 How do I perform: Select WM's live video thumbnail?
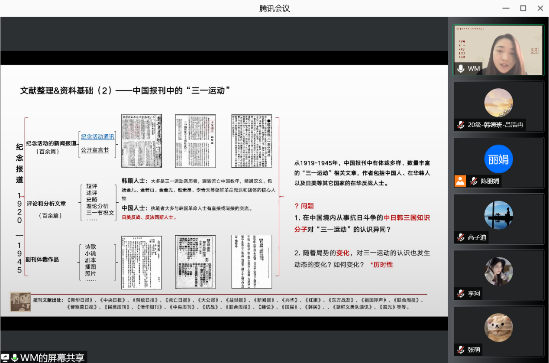(x=498, y=50)
